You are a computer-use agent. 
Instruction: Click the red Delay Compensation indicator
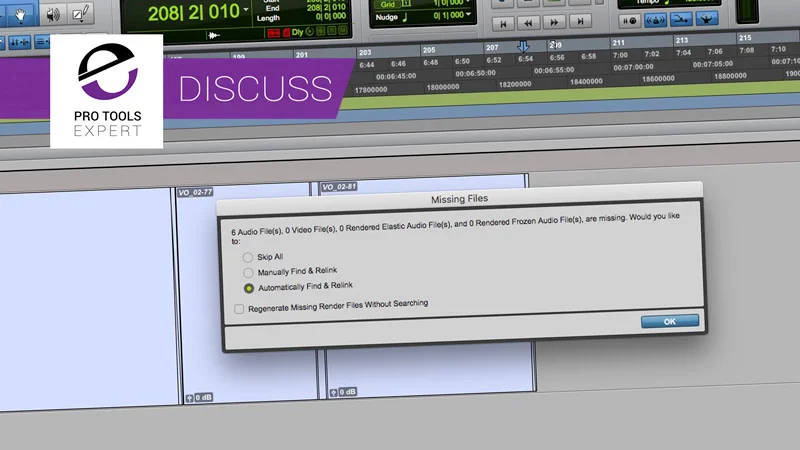pyautogui.click(x=273, y=33)
